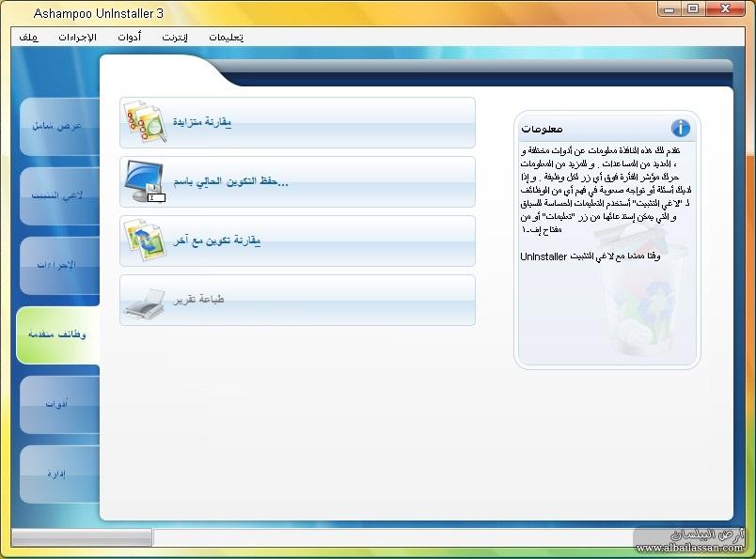Switch to الإجراءات sidebar tab
This screenshot has width=756, height=559.
point(59,265)
